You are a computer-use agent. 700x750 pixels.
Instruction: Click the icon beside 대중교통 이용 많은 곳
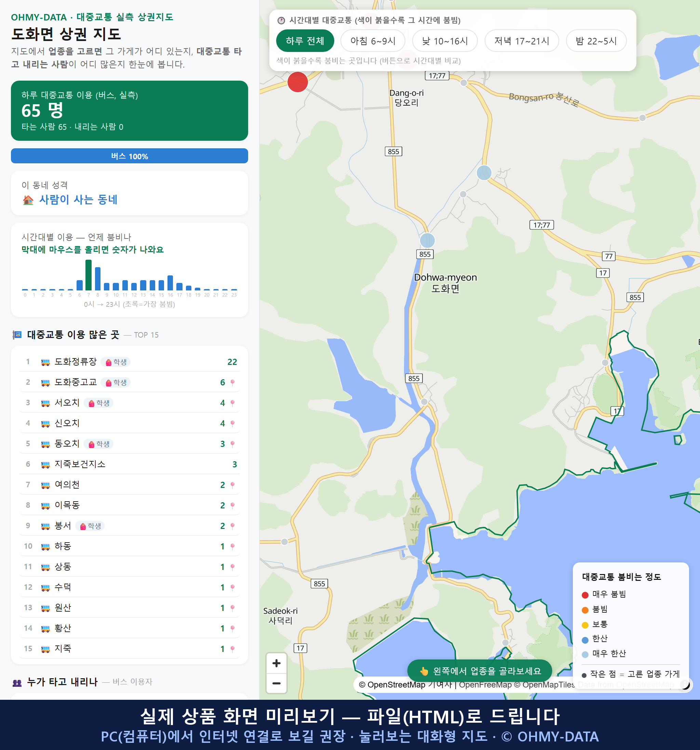17,335
